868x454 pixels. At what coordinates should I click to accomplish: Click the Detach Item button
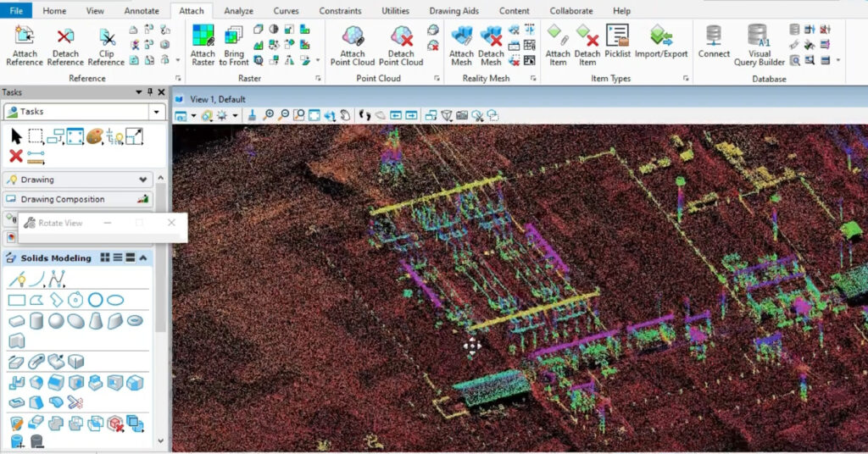pos(587,47)
